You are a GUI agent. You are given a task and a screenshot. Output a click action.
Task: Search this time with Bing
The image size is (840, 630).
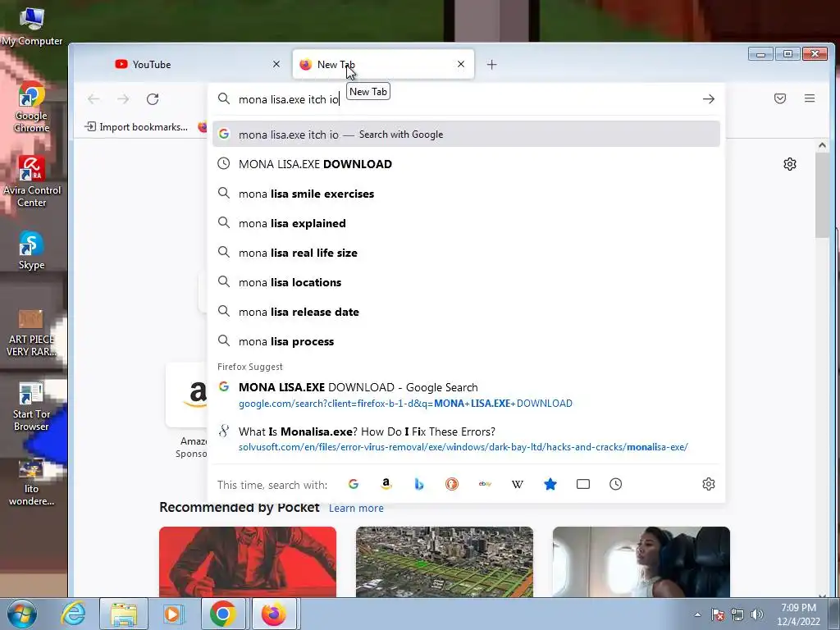419,484
